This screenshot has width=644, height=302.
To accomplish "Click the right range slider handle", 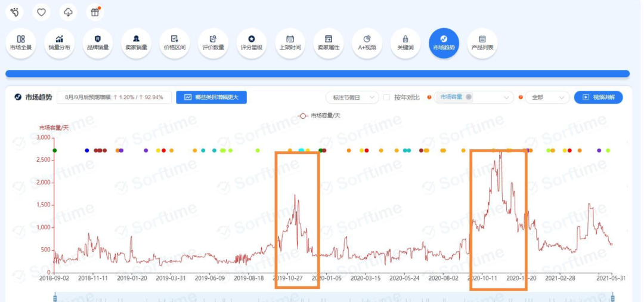I will click(x=612, y=297).
